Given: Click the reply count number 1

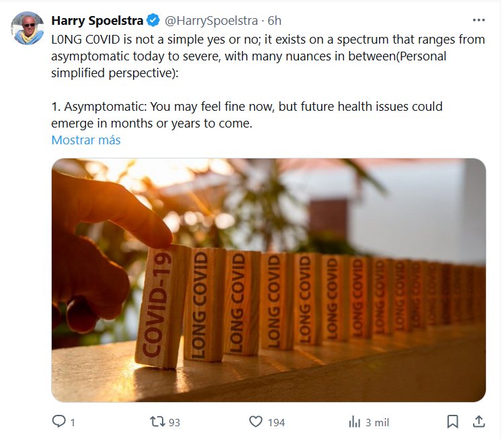Looking at the screenshot, I should point(73,422).
